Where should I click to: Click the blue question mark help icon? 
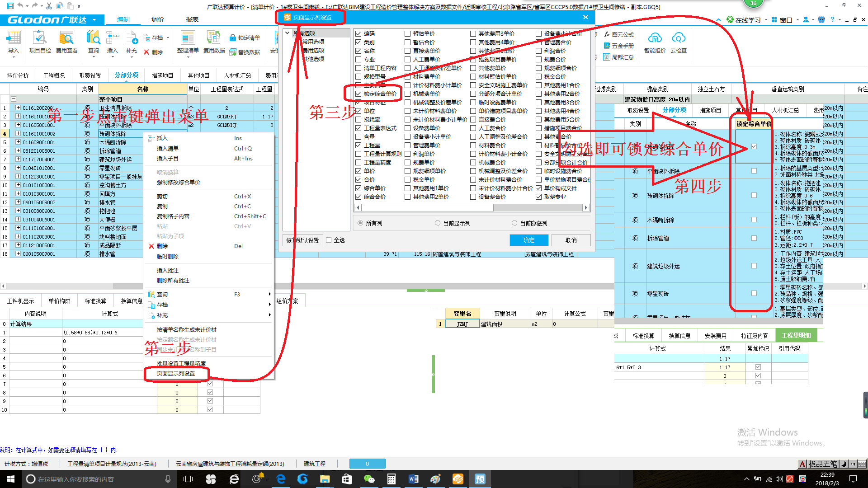pos(833,19)
